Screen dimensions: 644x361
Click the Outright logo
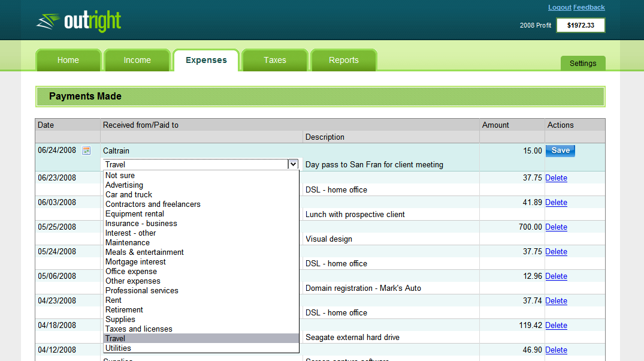pyautogui.click(x=79, y=22)
